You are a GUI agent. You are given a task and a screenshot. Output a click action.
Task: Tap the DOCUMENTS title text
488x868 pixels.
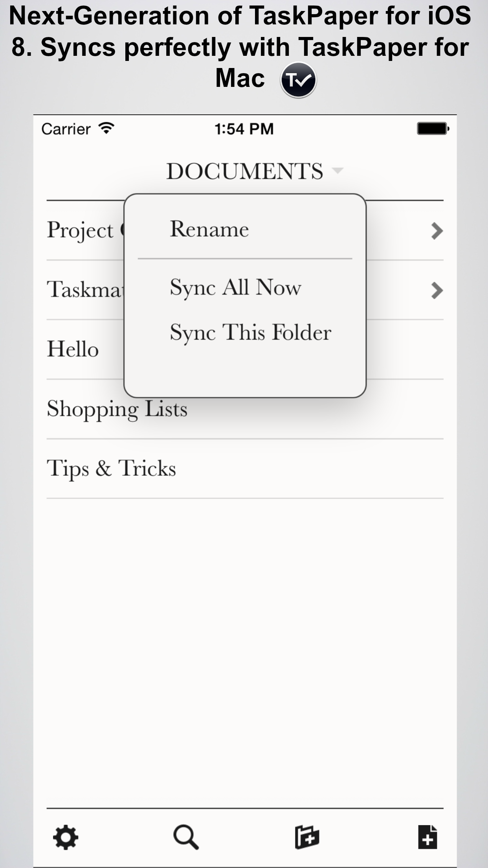pos(244,171)
